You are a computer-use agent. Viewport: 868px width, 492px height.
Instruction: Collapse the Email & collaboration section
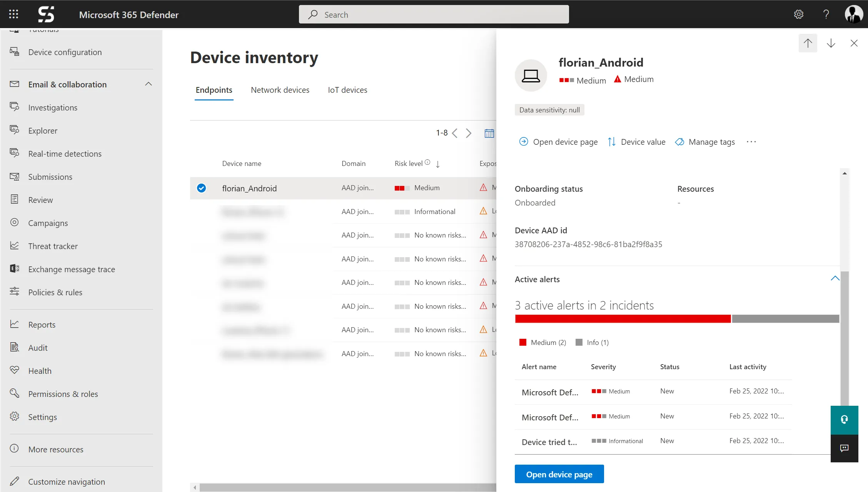pos(149,84)
